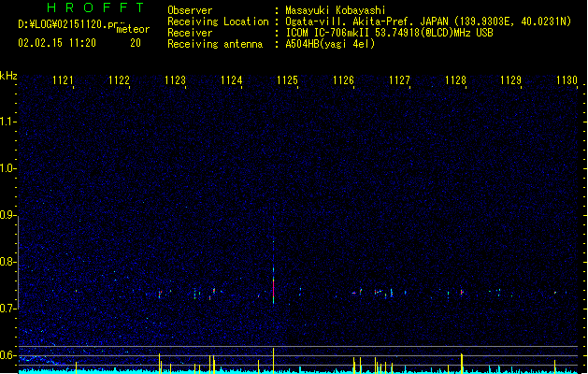This screenshot has height=374, width=588.
Task: Click the gray frequency range bar on left axis
Action: tap(18, 263)
